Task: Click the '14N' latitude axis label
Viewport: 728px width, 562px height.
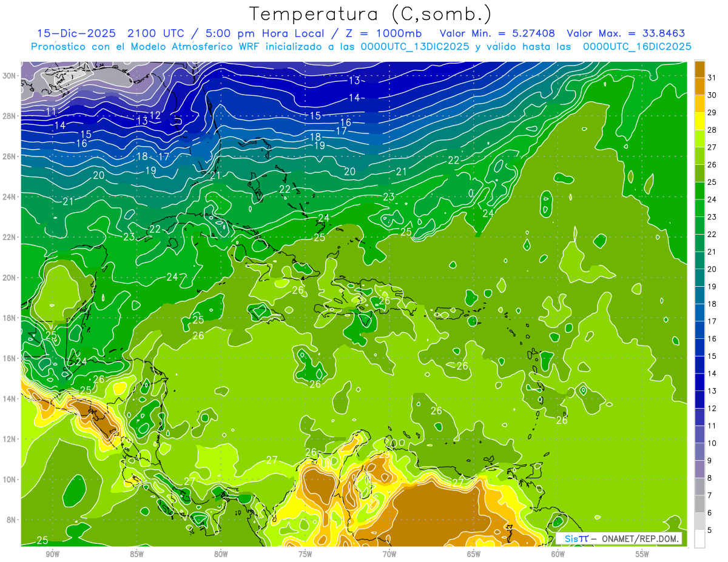Action: tap(10, 398)
